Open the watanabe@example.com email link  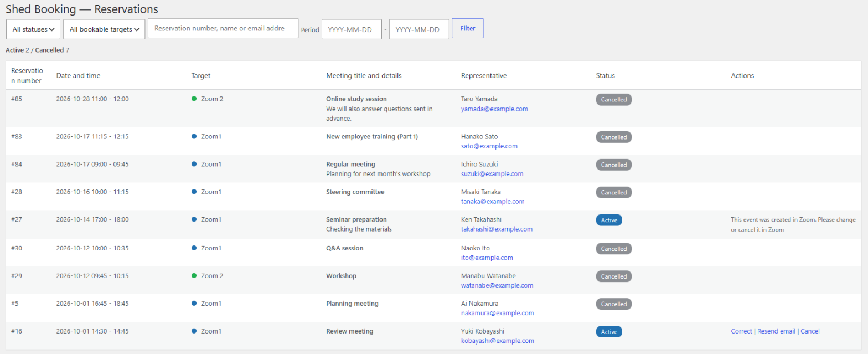(497, 286)
